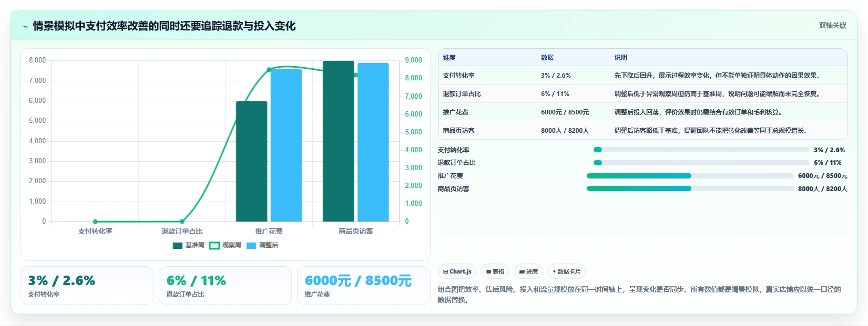Screen dimensions: 868x326
Task: Click the 推广花费 progress bar
Action: [x=690, y=176]
